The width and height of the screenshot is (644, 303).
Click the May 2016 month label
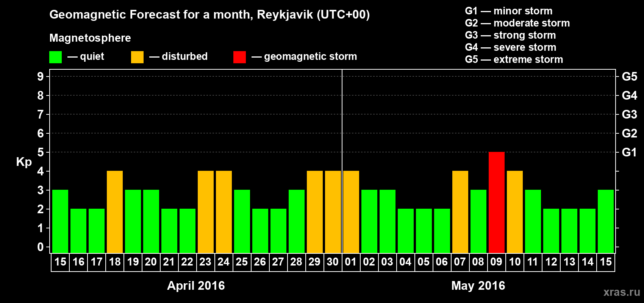[478, 286]
